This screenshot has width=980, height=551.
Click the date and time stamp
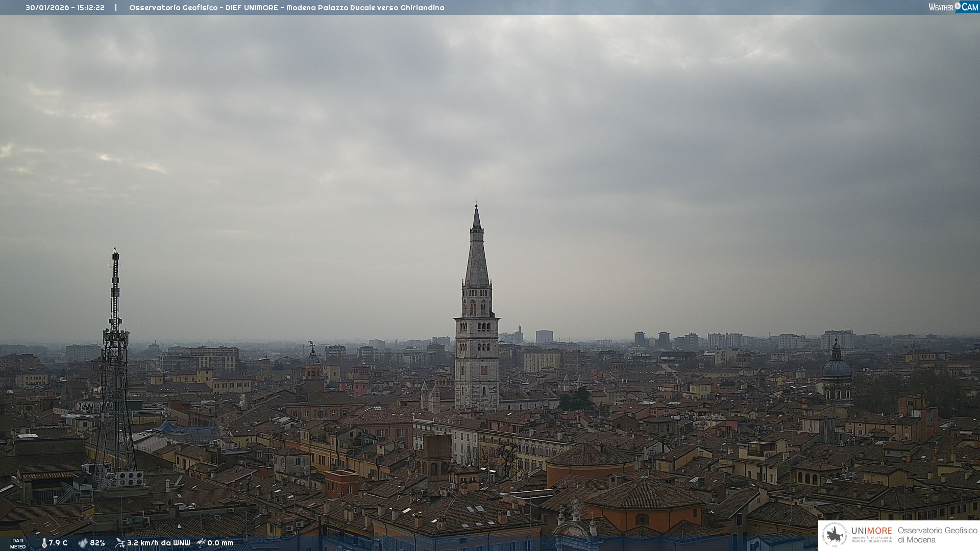click(65, 8)
